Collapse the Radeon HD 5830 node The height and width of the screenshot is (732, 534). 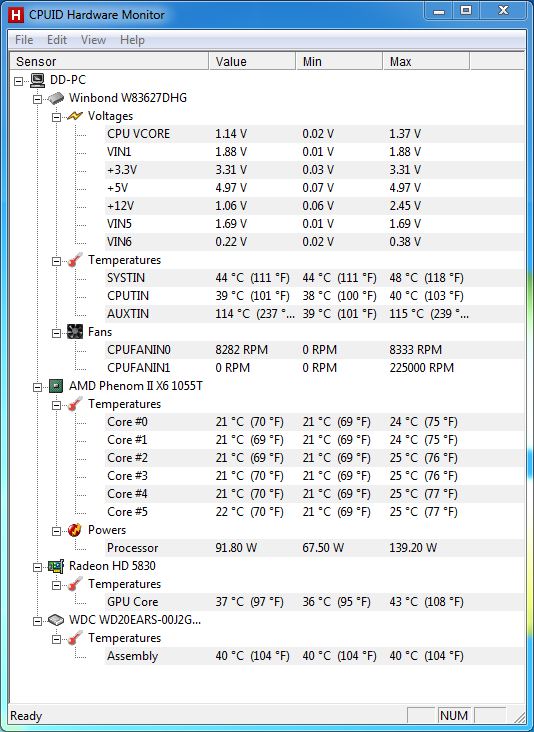click(x=37, y=567)
